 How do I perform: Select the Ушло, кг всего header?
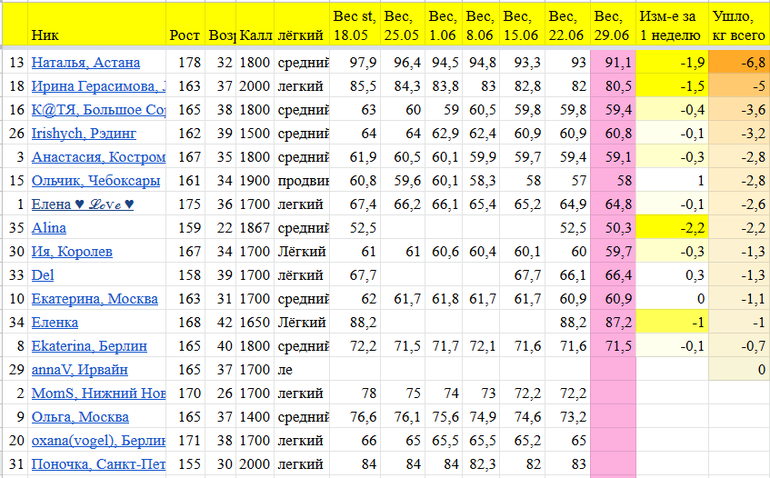point(738,24)
